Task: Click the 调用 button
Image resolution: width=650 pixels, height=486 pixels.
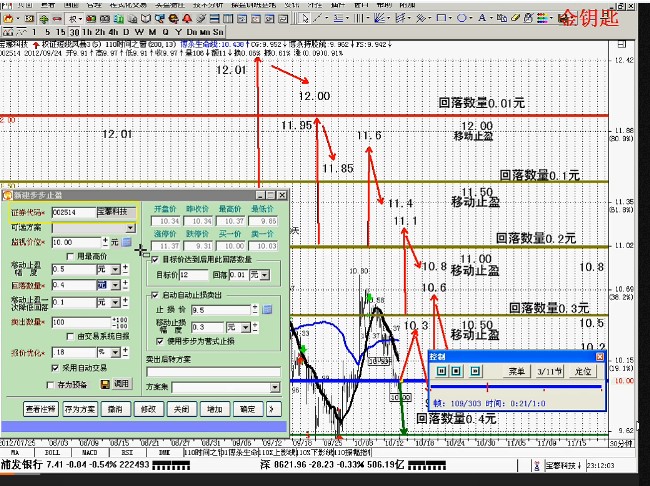Action: pyautogui.click(x=121, y=384)
